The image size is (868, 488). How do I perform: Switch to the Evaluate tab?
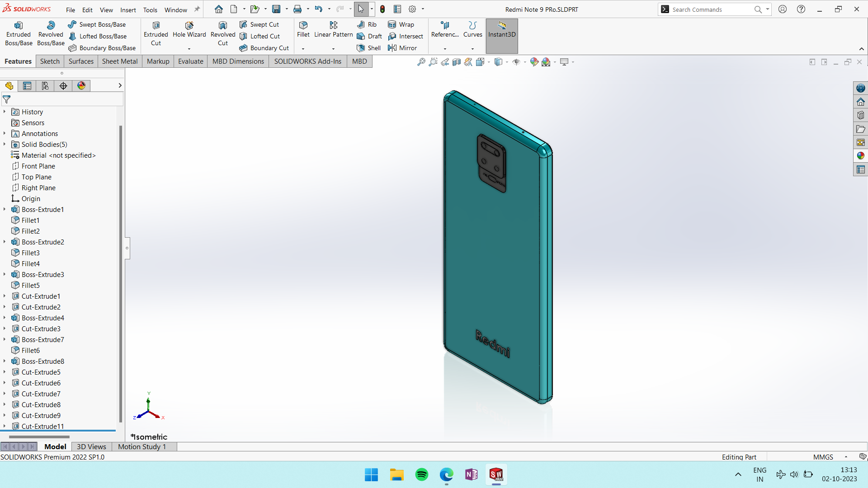191,61
